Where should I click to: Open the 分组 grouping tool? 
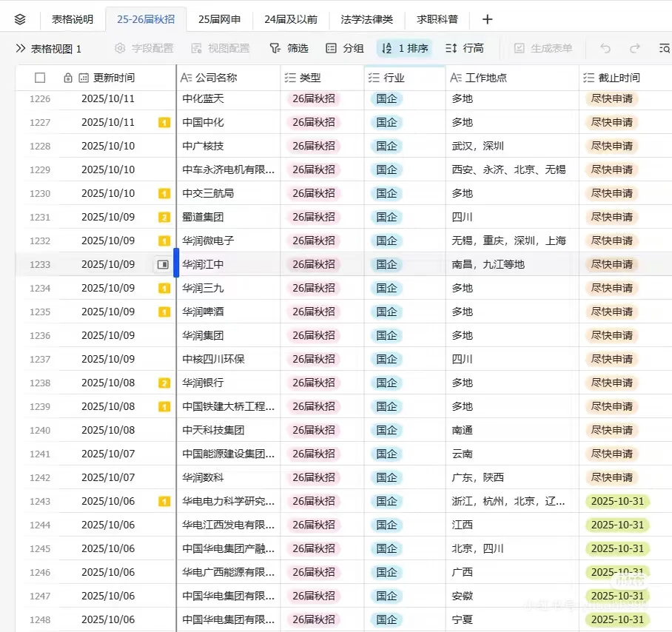pyautogui.click(x=345, y=48)
